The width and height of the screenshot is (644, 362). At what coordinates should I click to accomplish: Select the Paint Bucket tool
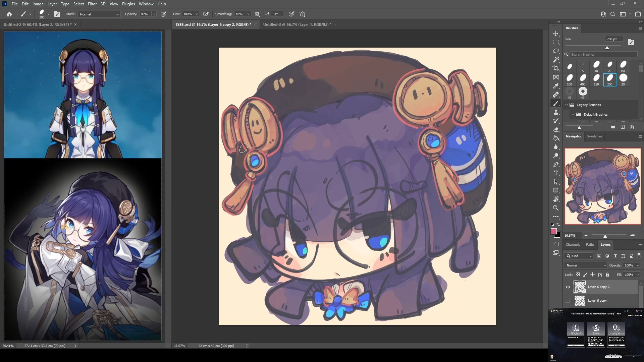[x=556, y=138]
